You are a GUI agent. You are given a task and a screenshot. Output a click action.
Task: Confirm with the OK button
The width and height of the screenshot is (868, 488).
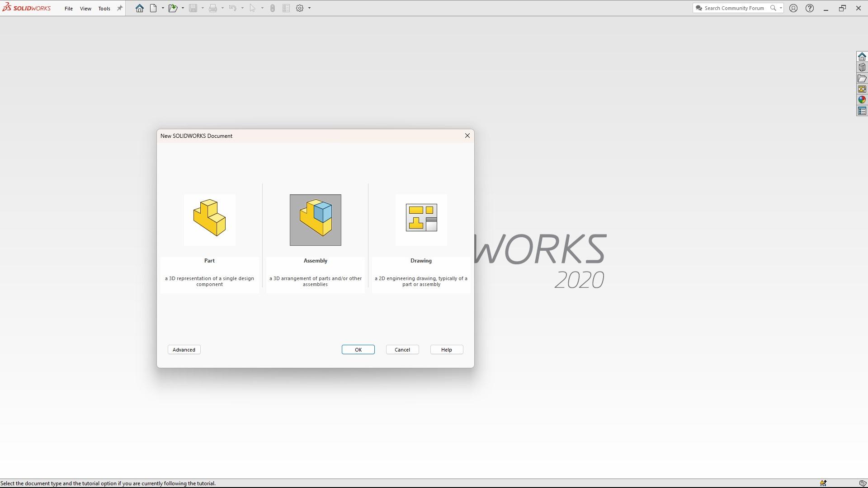(x=358, y=350)
